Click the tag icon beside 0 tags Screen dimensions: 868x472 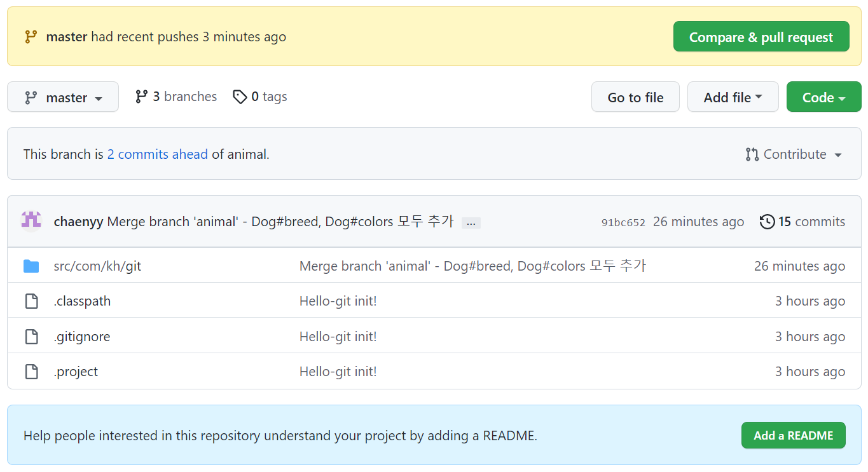[x=240, y=97]
